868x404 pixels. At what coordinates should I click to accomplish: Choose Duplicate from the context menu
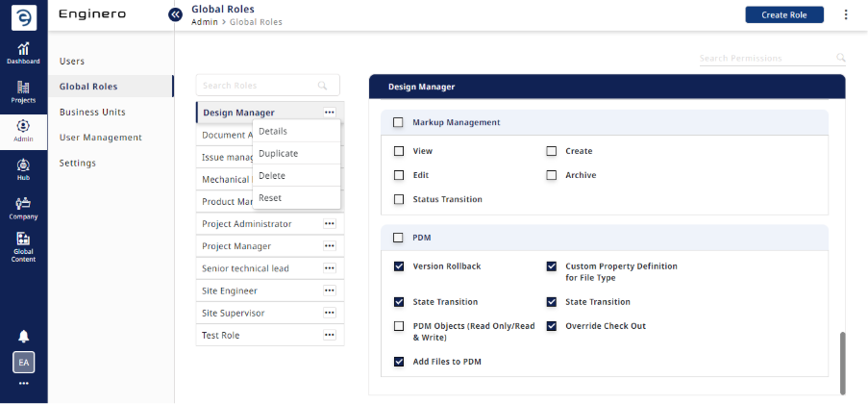coord(279,154)
